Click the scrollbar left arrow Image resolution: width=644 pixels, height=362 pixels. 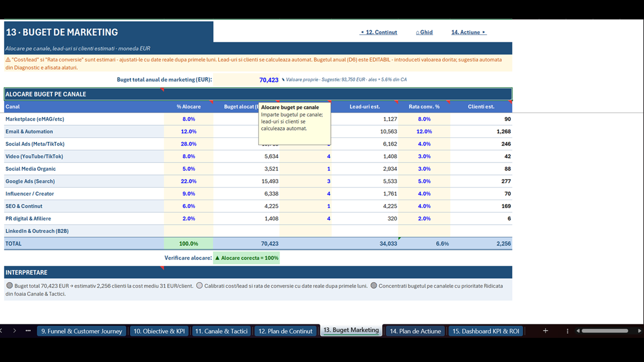pyautogui.click(x=579, y=331)
